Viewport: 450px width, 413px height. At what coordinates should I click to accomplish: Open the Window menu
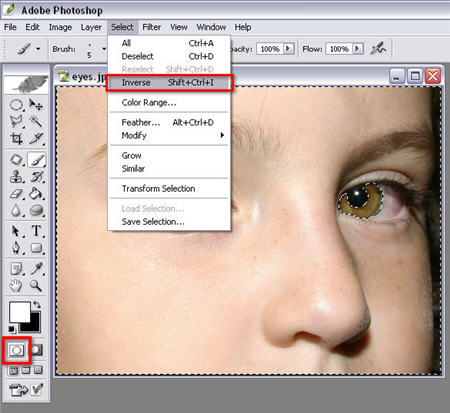pos(211,27)
